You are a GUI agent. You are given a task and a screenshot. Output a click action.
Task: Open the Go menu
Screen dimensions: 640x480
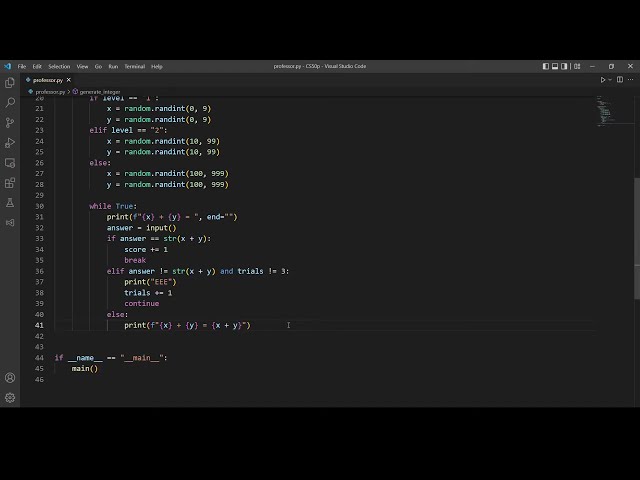[x=98, y=66]
